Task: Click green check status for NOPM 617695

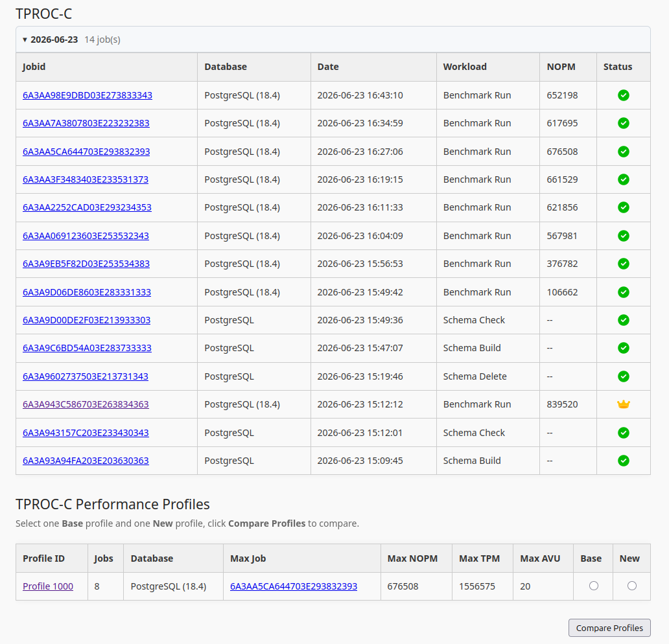Action: [624, 123]
